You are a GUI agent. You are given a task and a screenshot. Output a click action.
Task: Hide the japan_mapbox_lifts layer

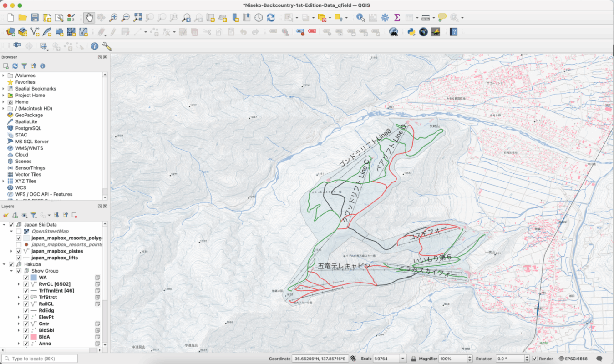[x=18, y=257]
